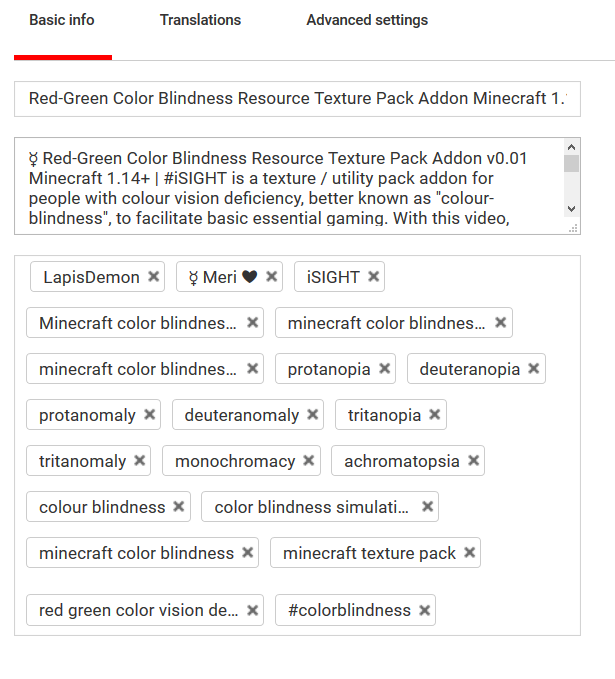Image resolution: width=615 pixels, height=679 pixels.
Task: Click the 'colour blindness' tag text
Action: (102, 507)
